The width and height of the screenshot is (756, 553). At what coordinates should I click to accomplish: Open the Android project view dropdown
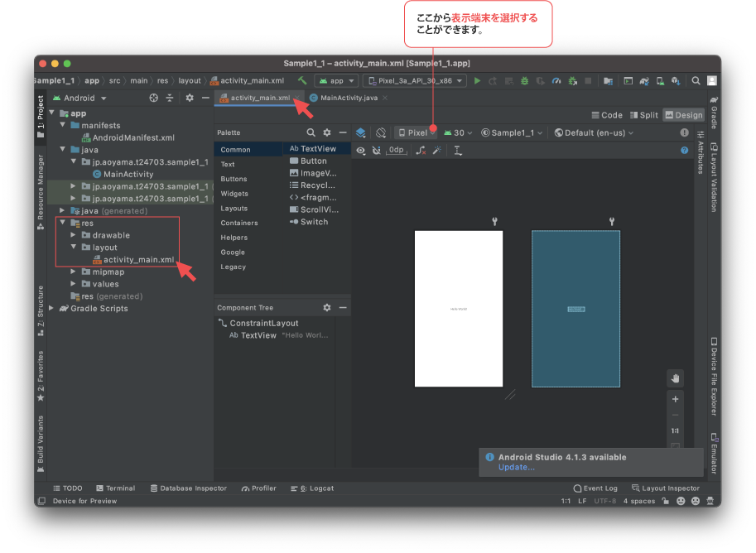coord(79,98)
